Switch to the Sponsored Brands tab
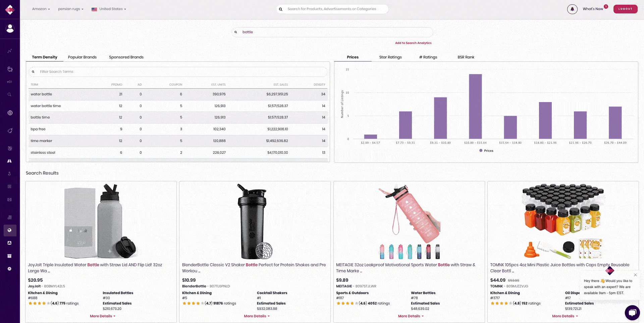The width and height of the screenshot is (644, 323). (126, 57)
